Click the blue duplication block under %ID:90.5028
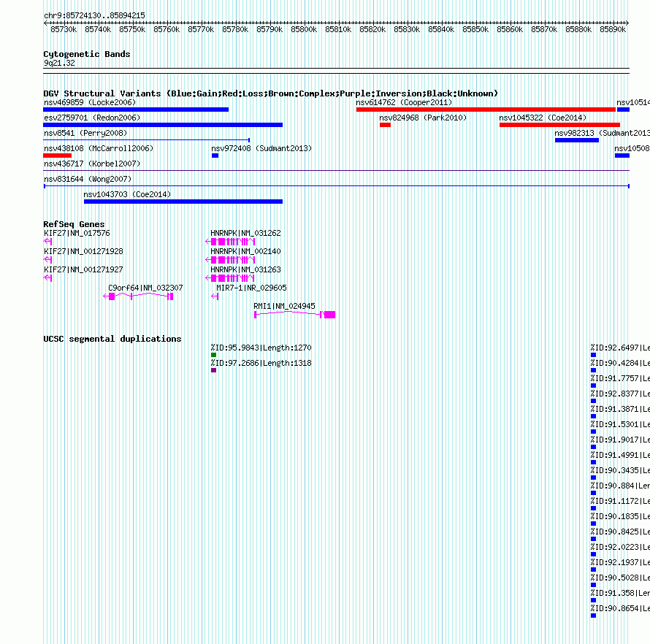 point(593,585)
